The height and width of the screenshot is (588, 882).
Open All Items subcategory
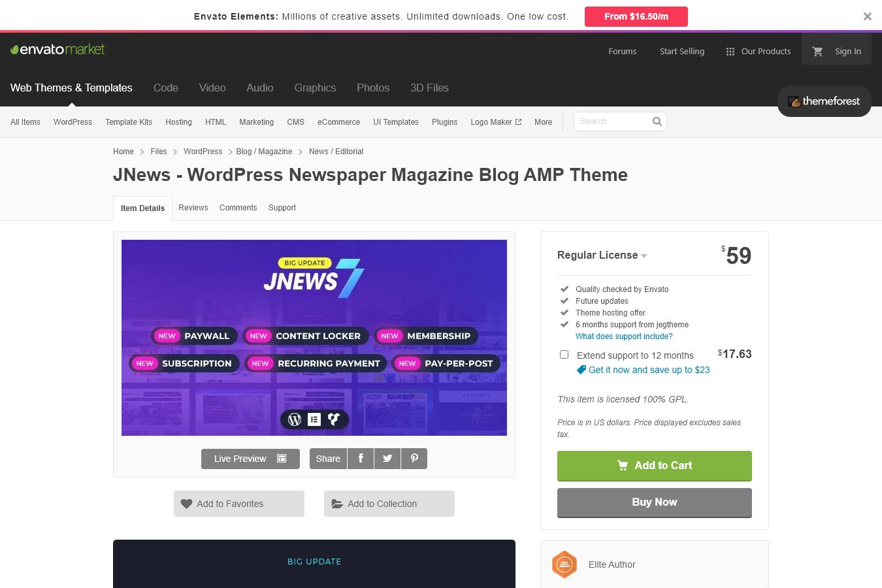pyautogui.click(x=25, y=122)
